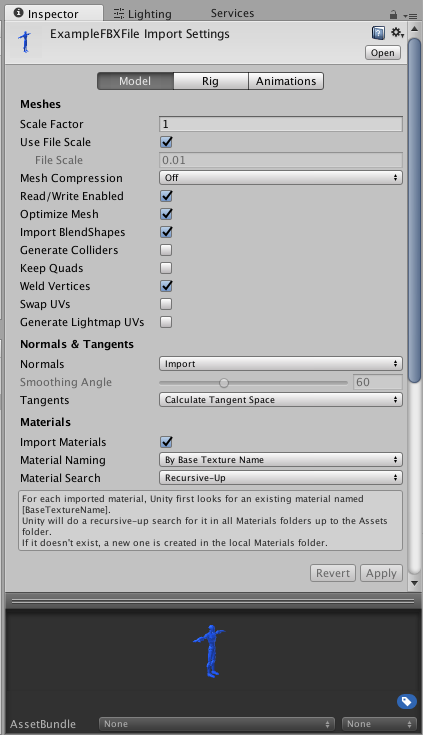Open Material Naming dropdown
423x735 pixels.
tap(280, 460)
